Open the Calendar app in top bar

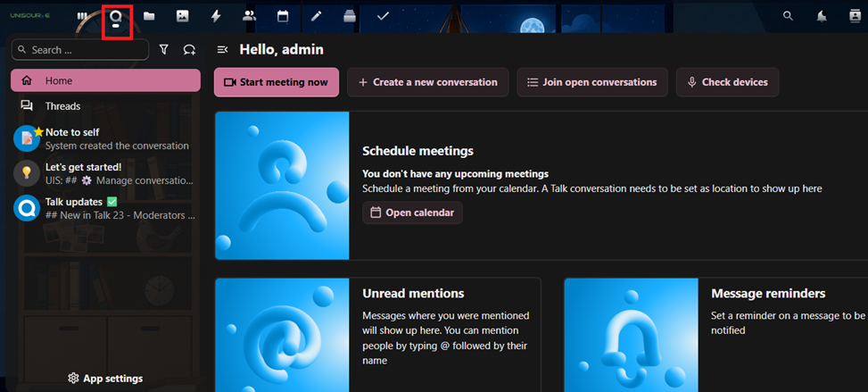(x=283, y=17)
